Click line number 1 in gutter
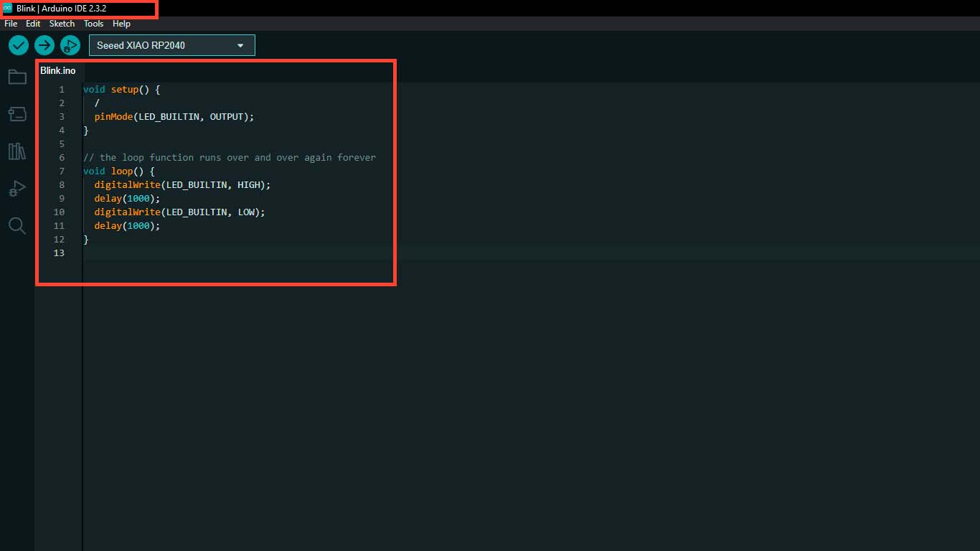Screen dimensions: 980x551 tap(62, 90)
